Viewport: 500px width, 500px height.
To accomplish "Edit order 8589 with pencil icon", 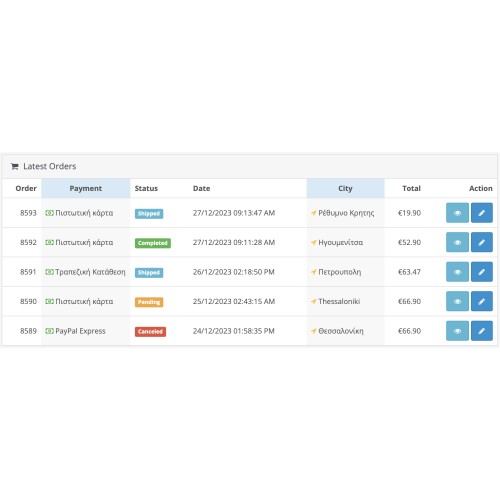I will (482, 331).
